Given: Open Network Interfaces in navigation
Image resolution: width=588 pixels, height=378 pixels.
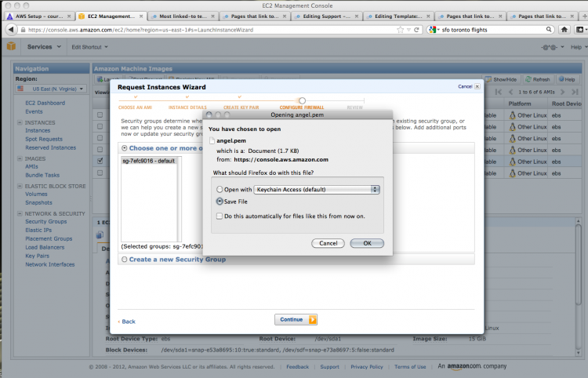Looking at the screenshot, I should (x=50, y=264).
